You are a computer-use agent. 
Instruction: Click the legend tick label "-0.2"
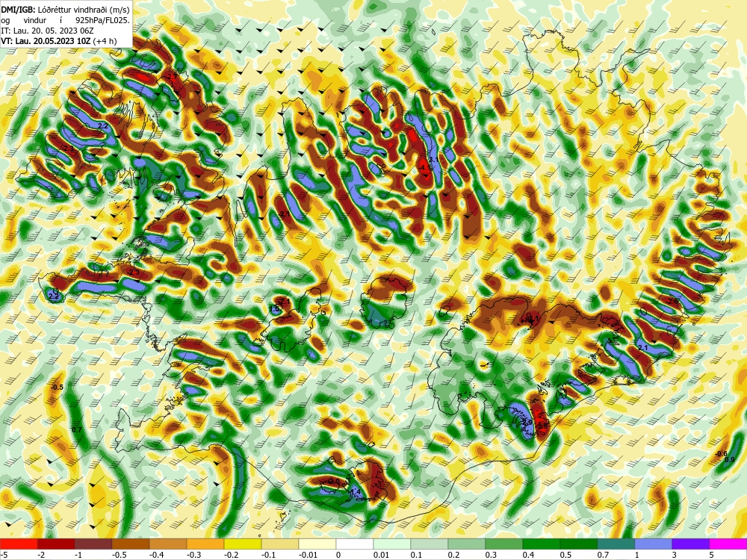[x=231, y=555]
